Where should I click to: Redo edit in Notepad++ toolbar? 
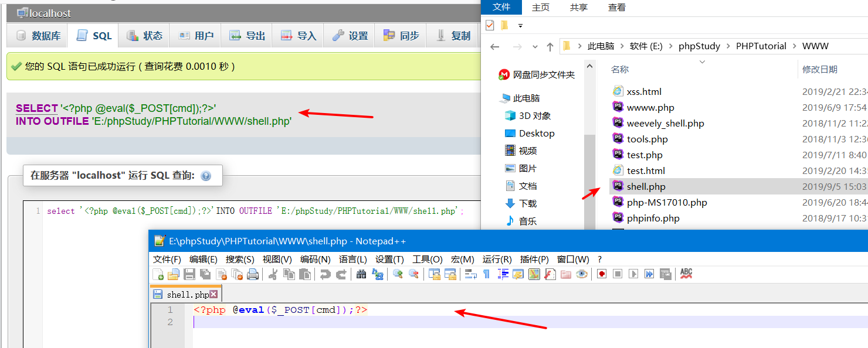(341, 274)
